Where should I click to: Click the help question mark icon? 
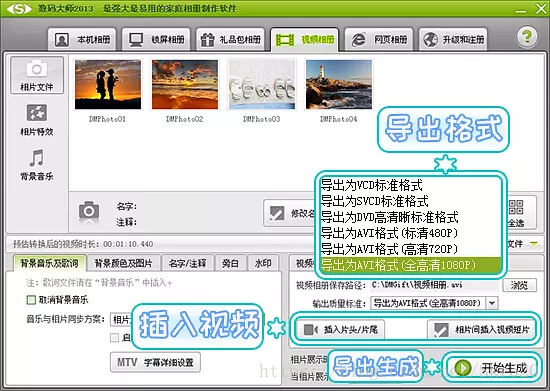[x=526, y=36]
